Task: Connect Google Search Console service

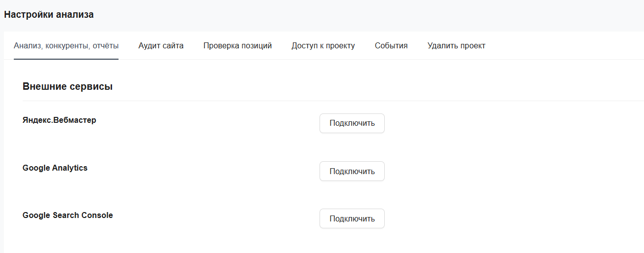Action: coord(352,218)
